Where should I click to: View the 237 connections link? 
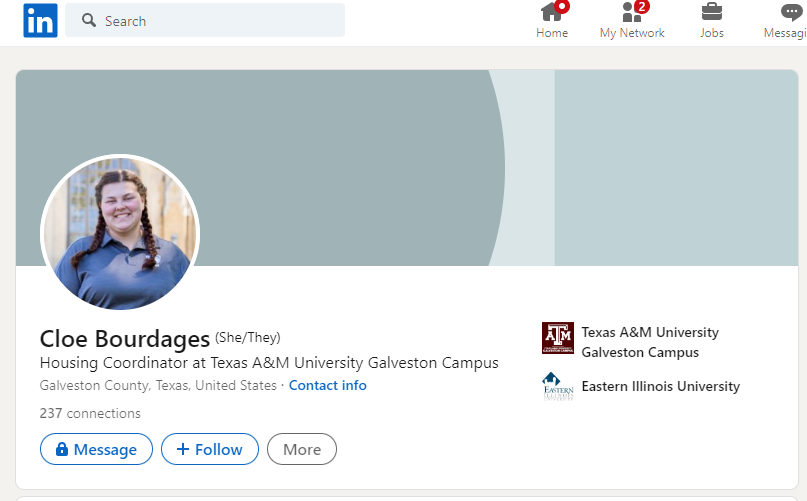[x=90, y=413]
